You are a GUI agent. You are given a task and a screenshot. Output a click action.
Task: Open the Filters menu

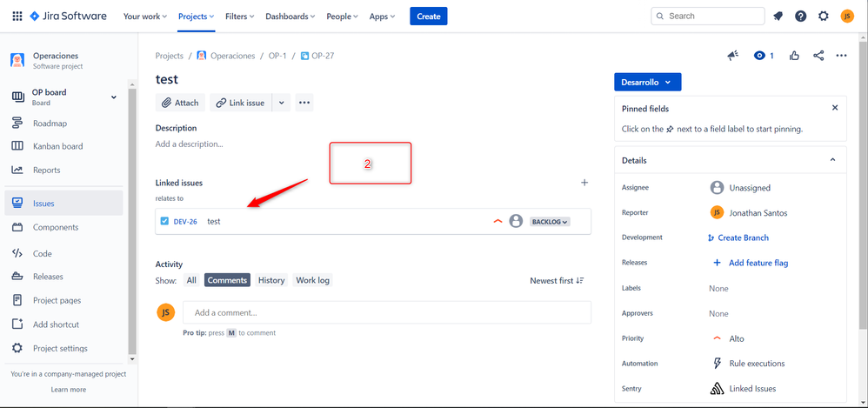(x=240, y=16)
